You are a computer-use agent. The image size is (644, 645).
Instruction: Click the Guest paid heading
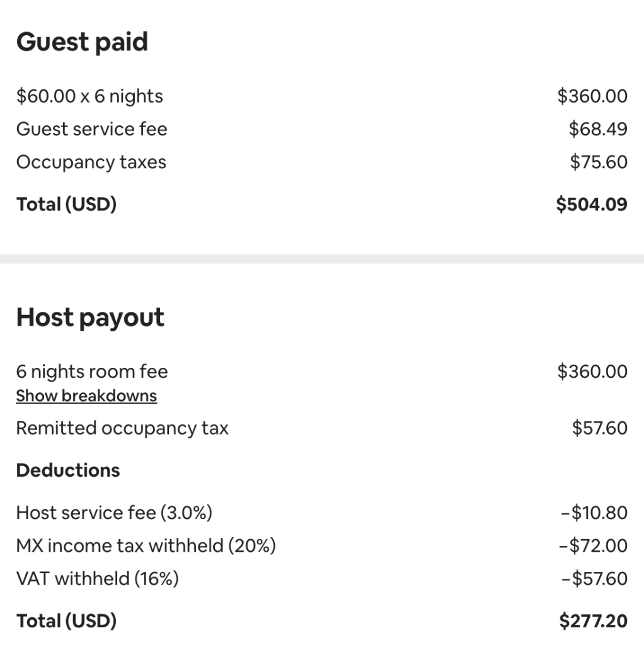[82, 42]
